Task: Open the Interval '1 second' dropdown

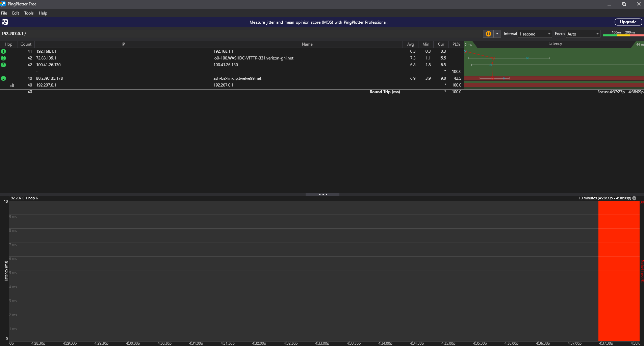Action: tap(535, 34)
